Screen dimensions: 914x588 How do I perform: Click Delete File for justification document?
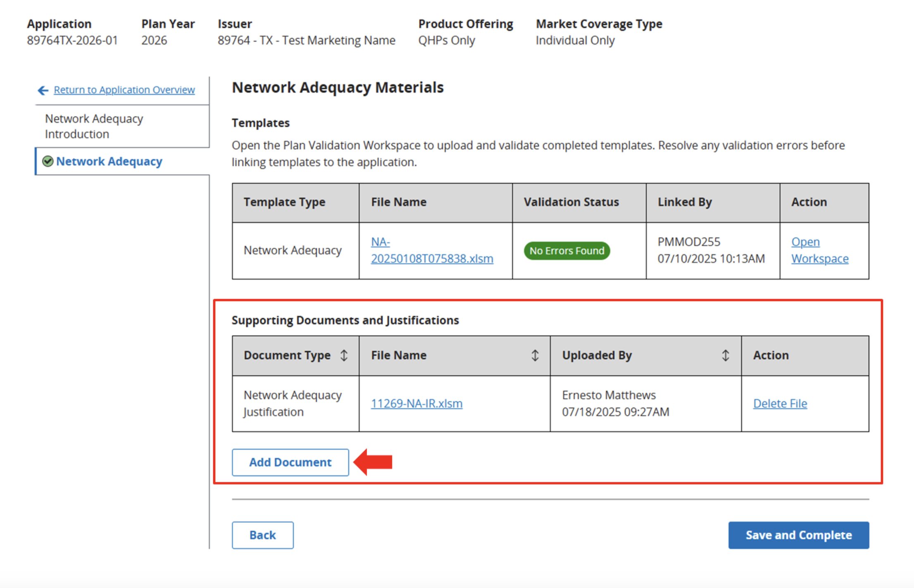pyautogui.click(x=780, y=403)
